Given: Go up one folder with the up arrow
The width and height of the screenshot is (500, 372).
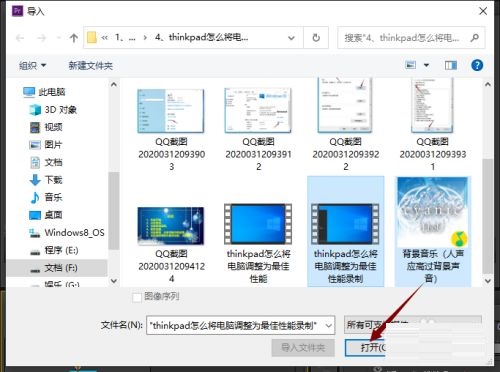Looking at the screenshot, I should pyautogui.click(x=74, y=38).
